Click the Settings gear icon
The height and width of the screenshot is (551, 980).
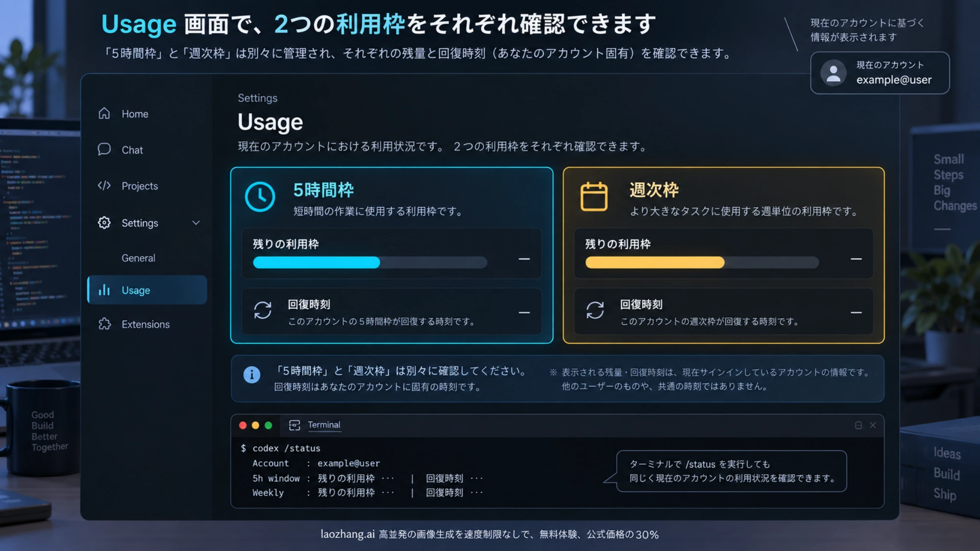coord(104,223)
